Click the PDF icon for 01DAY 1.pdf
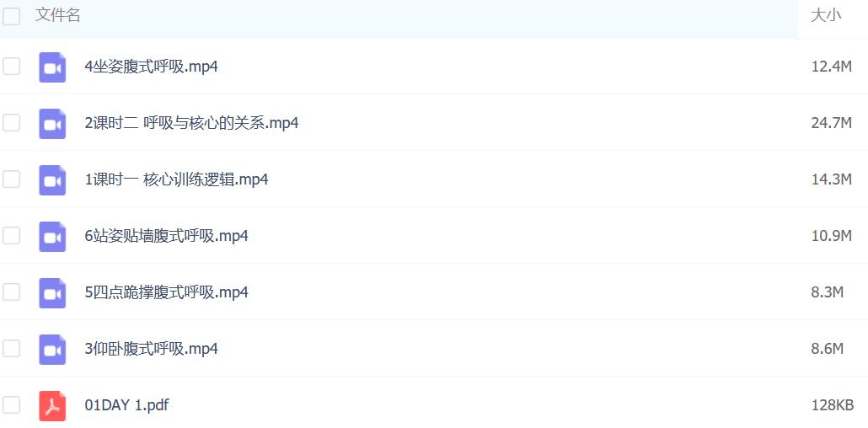Image resolution: width=868 pixels, height=428 pixels. [x=52, y=406]
